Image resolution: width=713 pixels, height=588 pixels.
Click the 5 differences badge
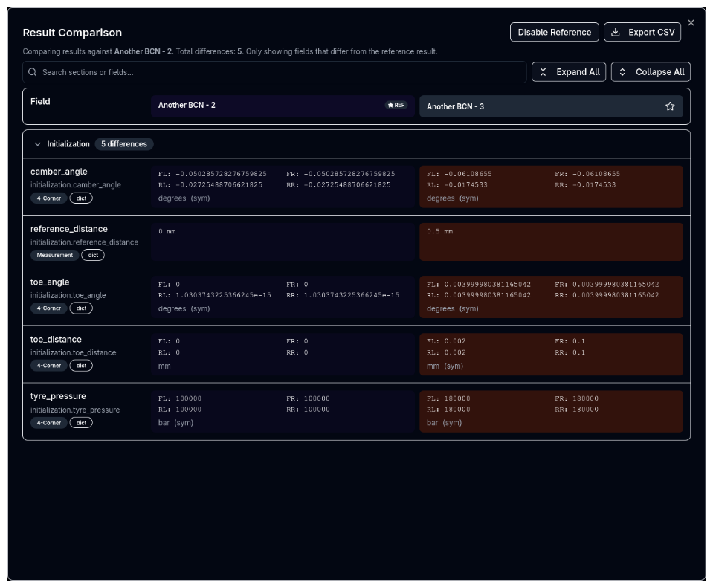point(124,144)
